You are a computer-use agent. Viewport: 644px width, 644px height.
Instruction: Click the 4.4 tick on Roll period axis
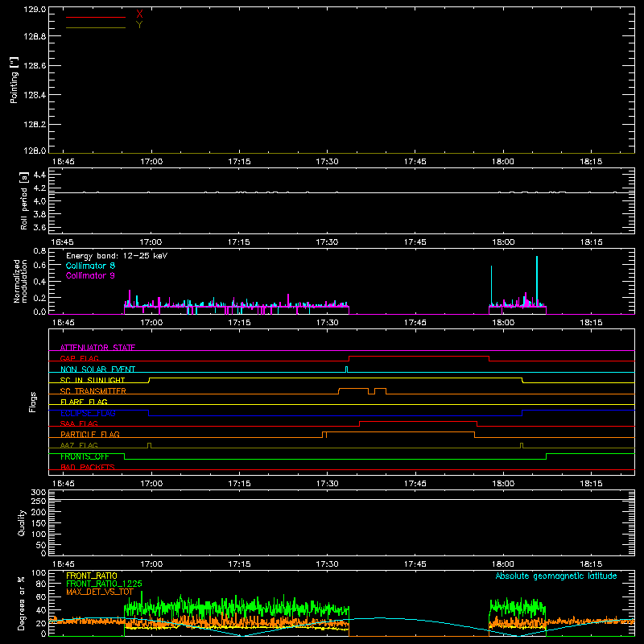tap(39, 175)
